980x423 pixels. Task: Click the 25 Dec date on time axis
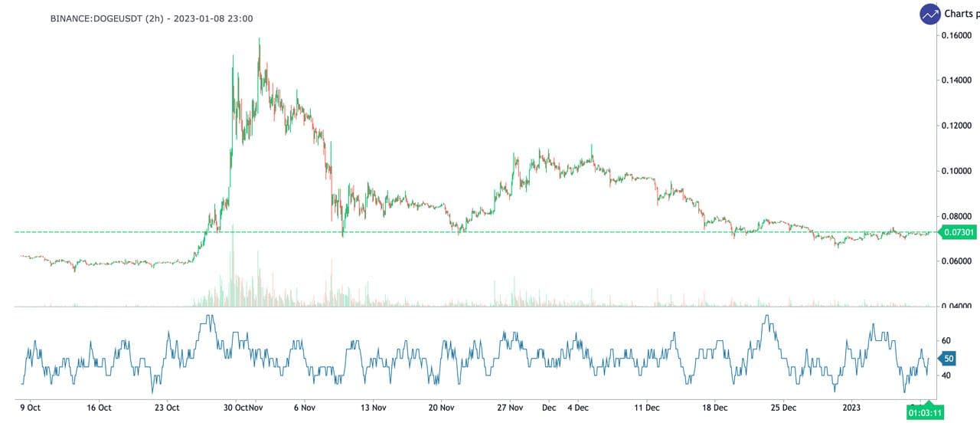coord(784,408)
